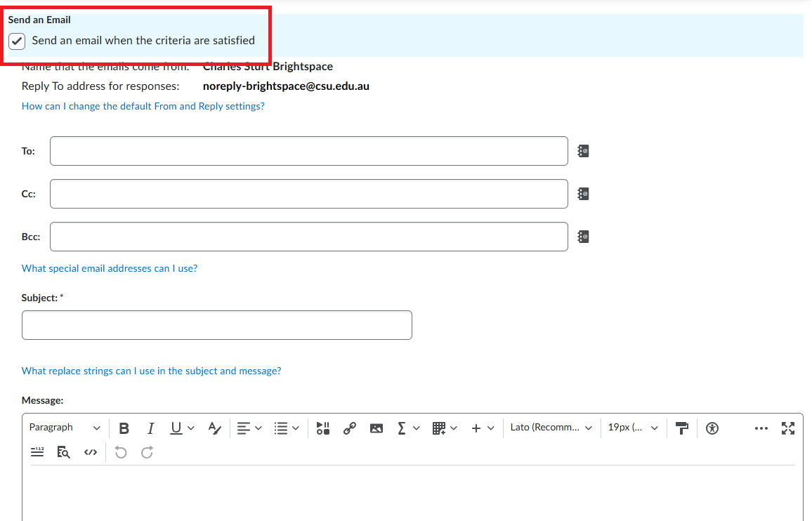Expand the Lato font family dropdown
Image resolution: width=812 pixels, height=521 pixels.
tap(551, 428)
